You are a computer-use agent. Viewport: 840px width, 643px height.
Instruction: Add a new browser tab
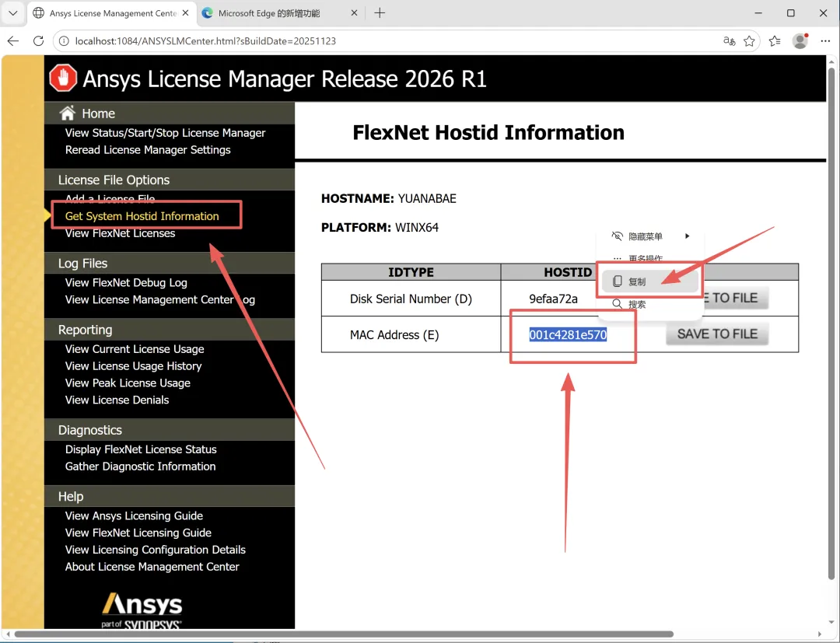[x=380, y=13]
